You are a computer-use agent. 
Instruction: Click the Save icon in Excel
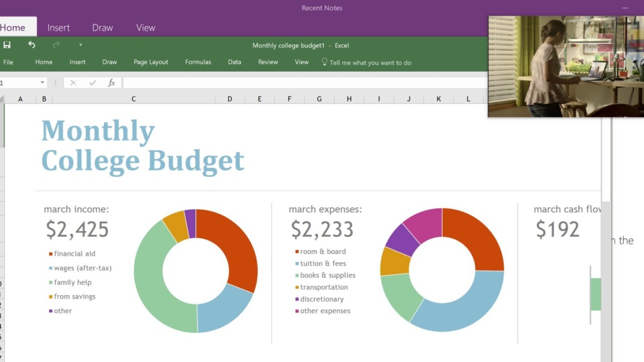[7, 45]
